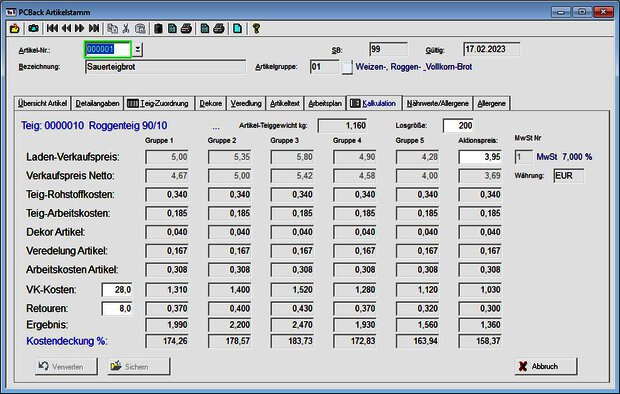The image size is (620, 394).
Task: Click the Teig: 0000010 Roggenteig 90/10 heading
Action: click(x=94, y=126)
